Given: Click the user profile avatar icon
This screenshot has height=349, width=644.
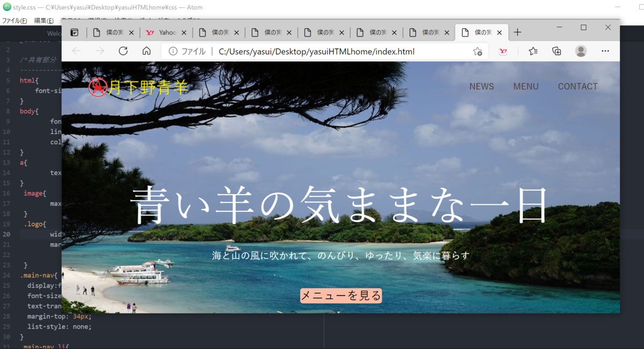Looking at the screenshot, I should (x=581, y=51).
